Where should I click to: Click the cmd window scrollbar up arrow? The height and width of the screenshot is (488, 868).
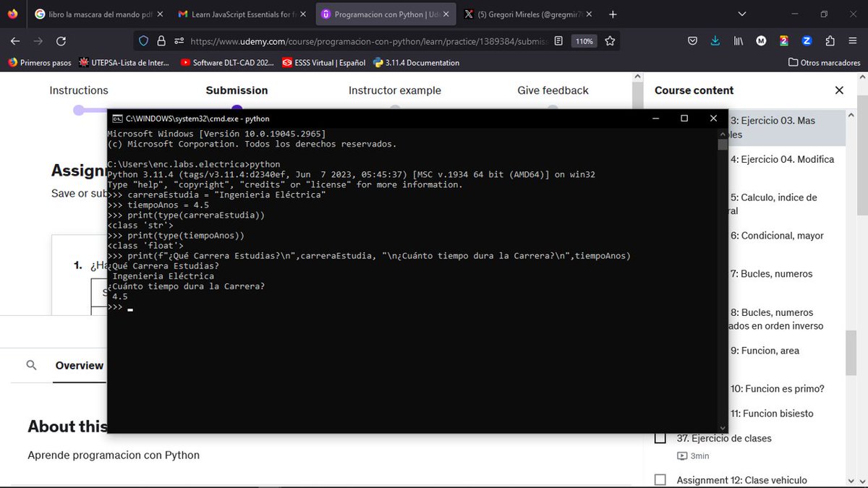point(722,134)
